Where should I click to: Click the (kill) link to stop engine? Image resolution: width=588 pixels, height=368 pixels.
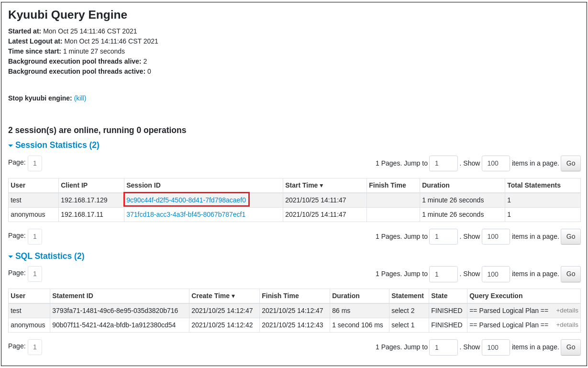tap(80, 98)
